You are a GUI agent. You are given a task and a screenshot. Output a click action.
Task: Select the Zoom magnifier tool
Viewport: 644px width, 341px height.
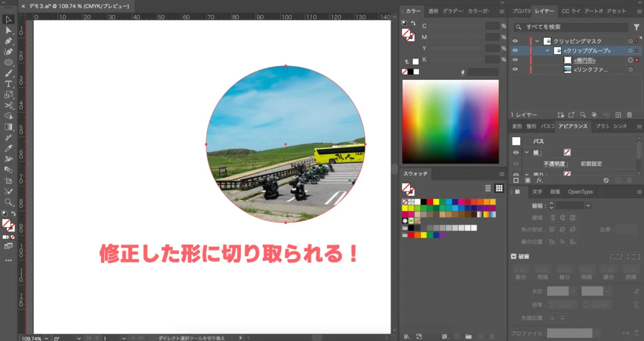click(x=8, y=202)
